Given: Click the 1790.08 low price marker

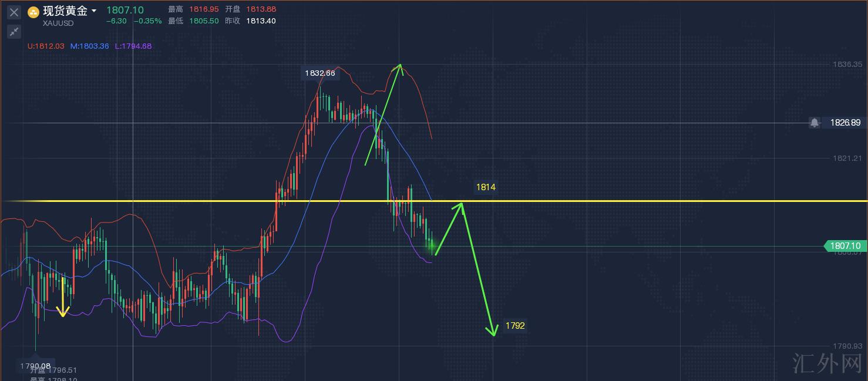Looking at the screenshot, I should pyautogui.click(x=35, y=366).
